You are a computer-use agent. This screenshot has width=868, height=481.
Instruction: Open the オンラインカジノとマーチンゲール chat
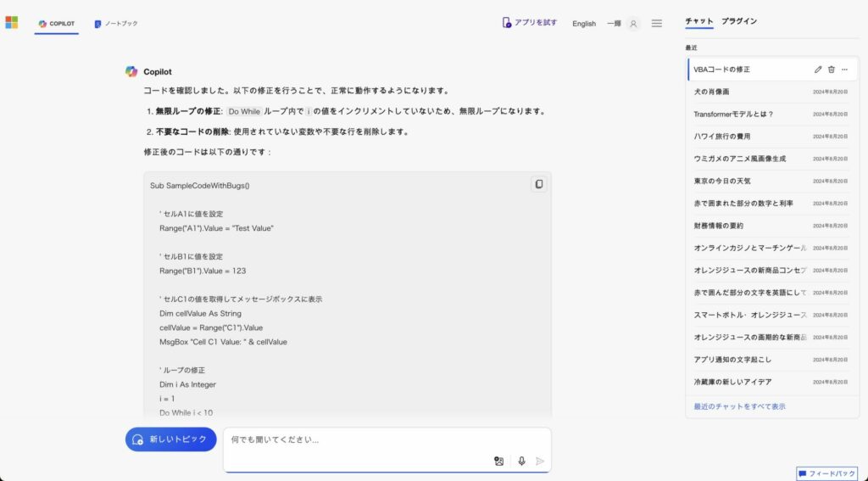click(x=771, y=248)
